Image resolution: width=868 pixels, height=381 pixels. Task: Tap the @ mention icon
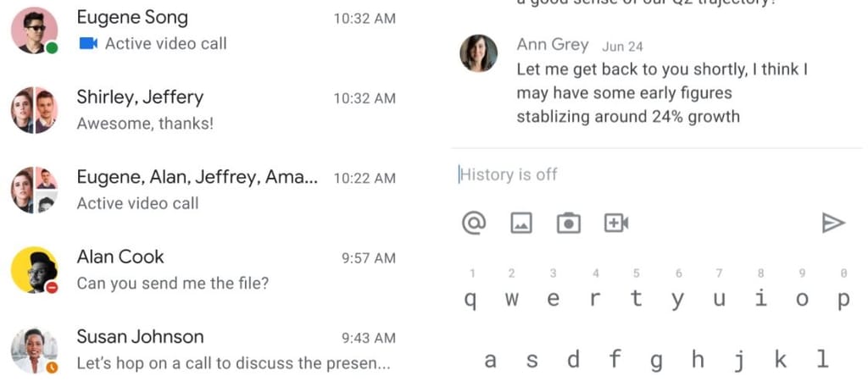tap(474, 223)
